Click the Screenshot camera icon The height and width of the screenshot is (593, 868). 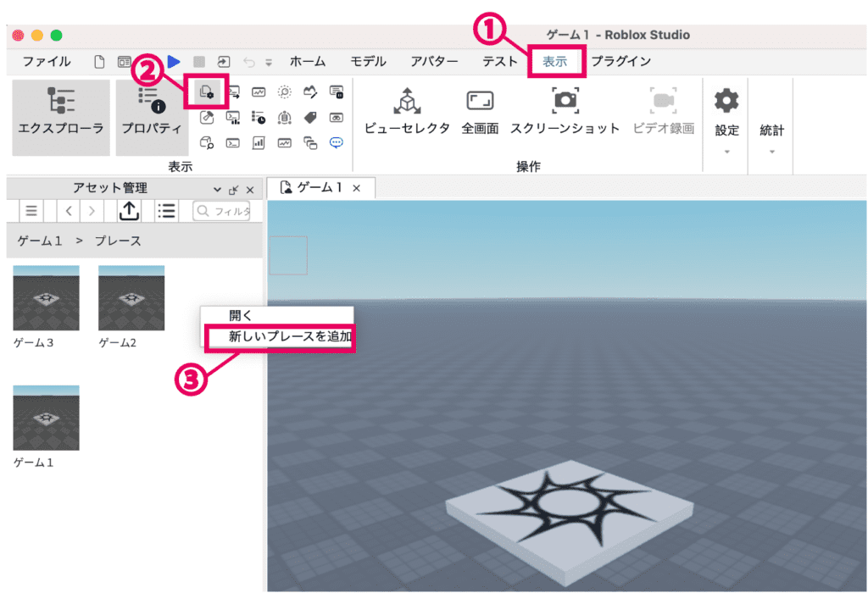[565, 101]
